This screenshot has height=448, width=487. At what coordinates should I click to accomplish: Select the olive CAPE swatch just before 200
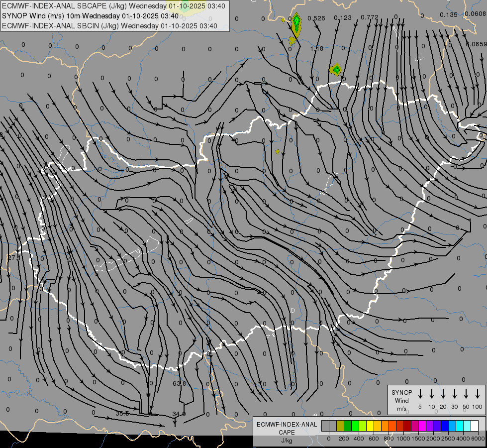(340, 426)
